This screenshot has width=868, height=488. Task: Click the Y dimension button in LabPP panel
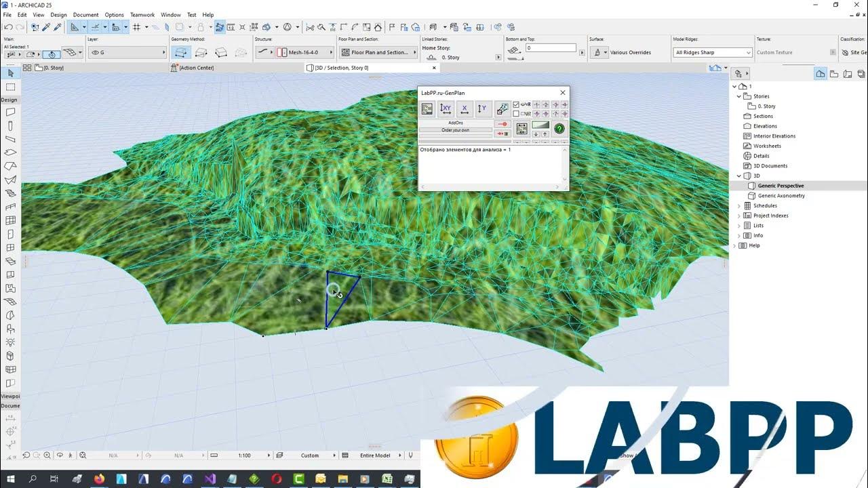(482, 108)
